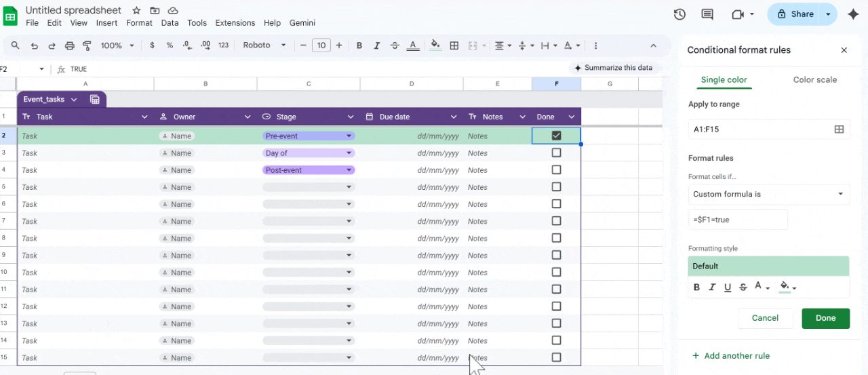Click the print icon in toolbar
The height and width of the screenshot is (375, 868).
pos(69,45)
